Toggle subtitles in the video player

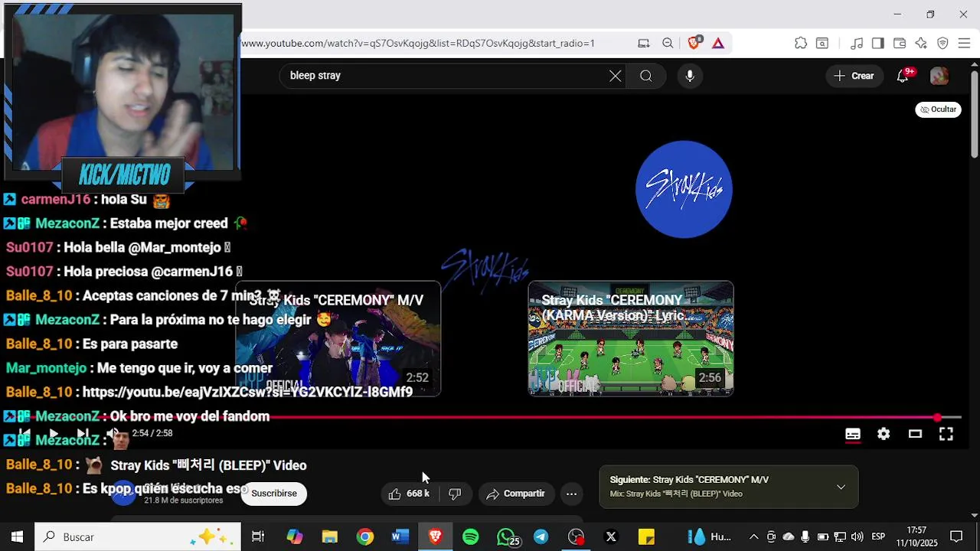(853, 434)
